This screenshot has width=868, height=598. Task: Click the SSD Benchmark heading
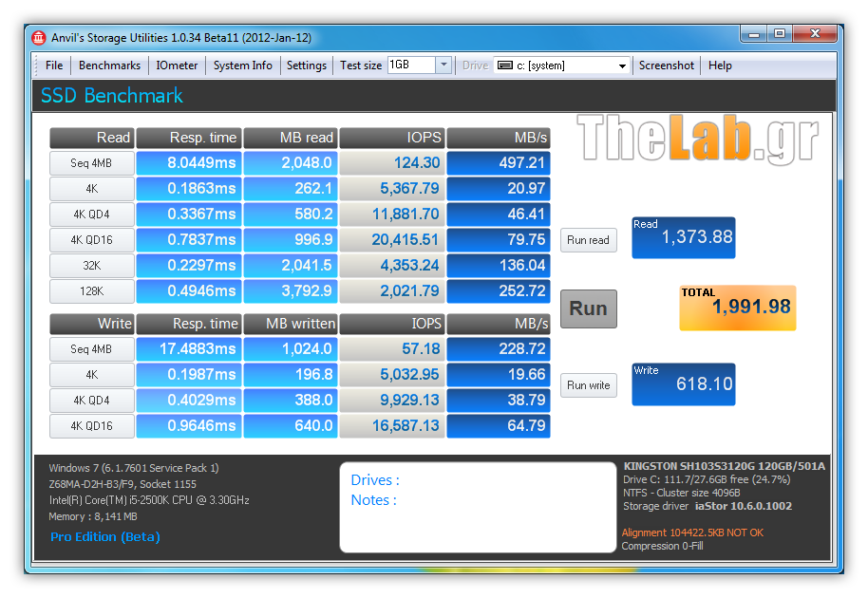tap(111, 96)
